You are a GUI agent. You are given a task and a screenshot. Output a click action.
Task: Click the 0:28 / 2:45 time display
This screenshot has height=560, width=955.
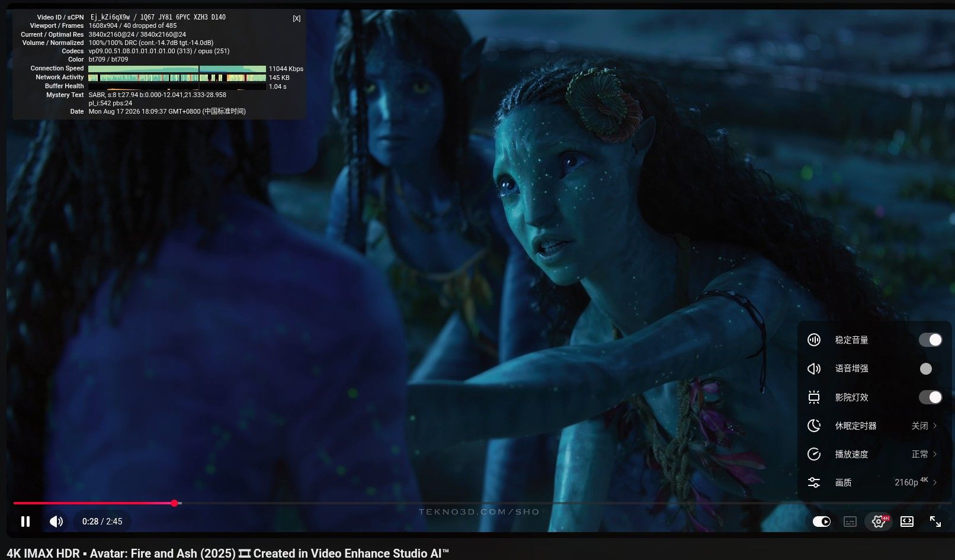[x=102, y=522]
